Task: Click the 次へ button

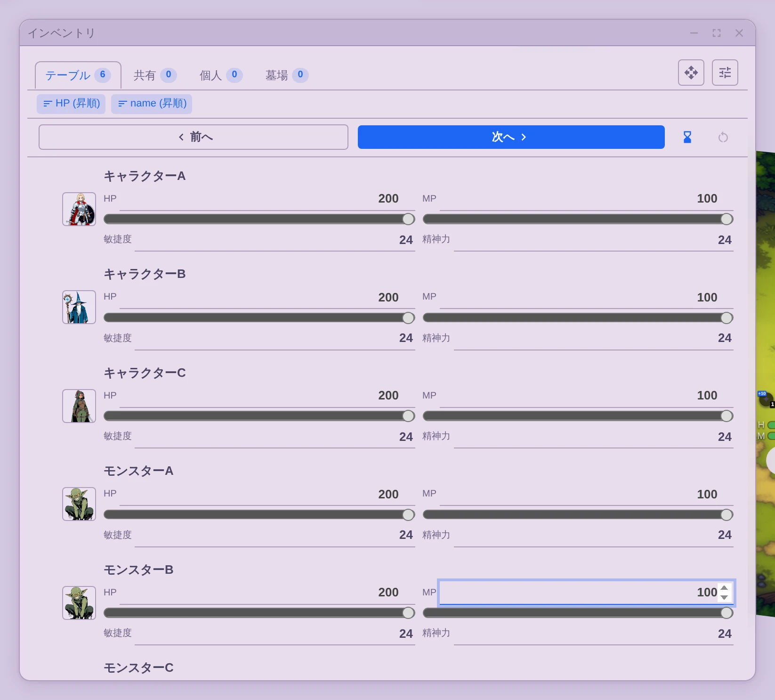Action: (511, 137)
